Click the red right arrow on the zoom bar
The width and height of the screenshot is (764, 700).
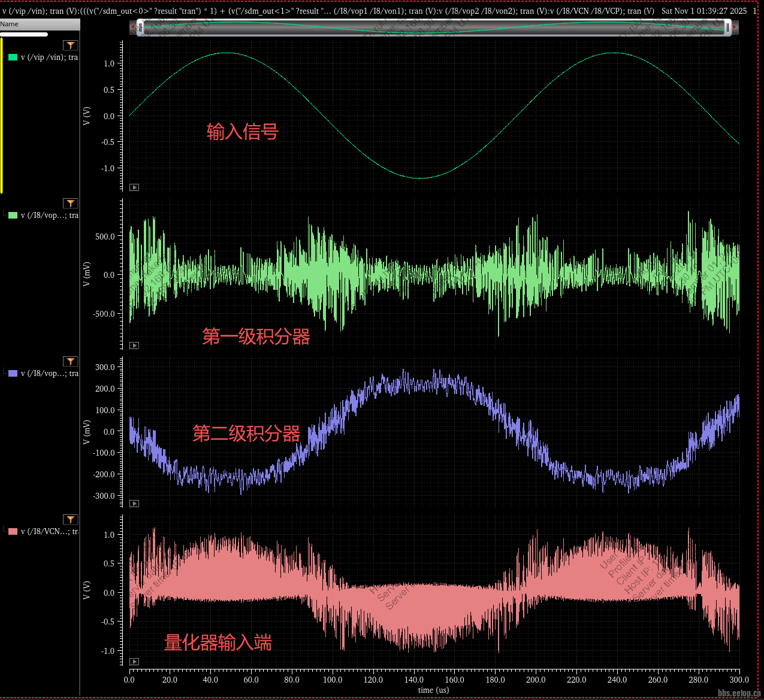pos(735,27)
